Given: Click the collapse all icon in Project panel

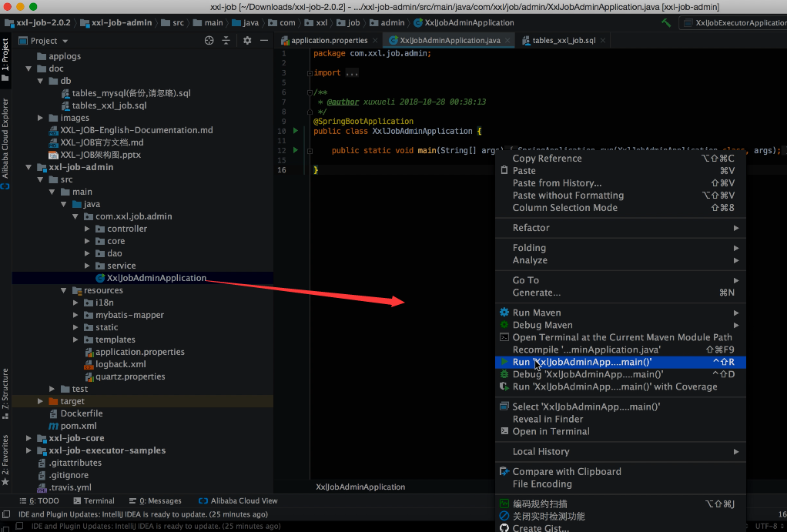Looking at the screenshot, I should [x=226, y=41].
